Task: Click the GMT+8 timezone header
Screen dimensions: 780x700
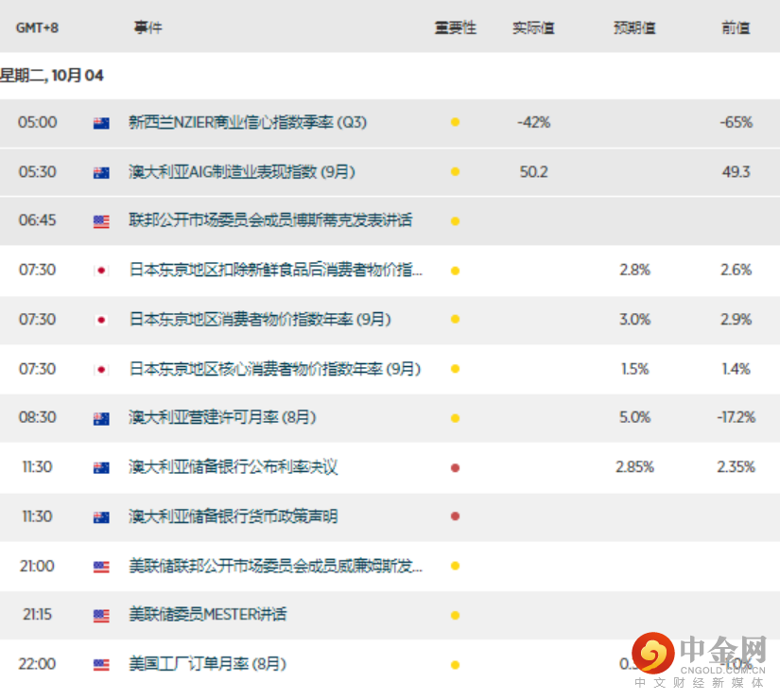Action: (37, 27)
